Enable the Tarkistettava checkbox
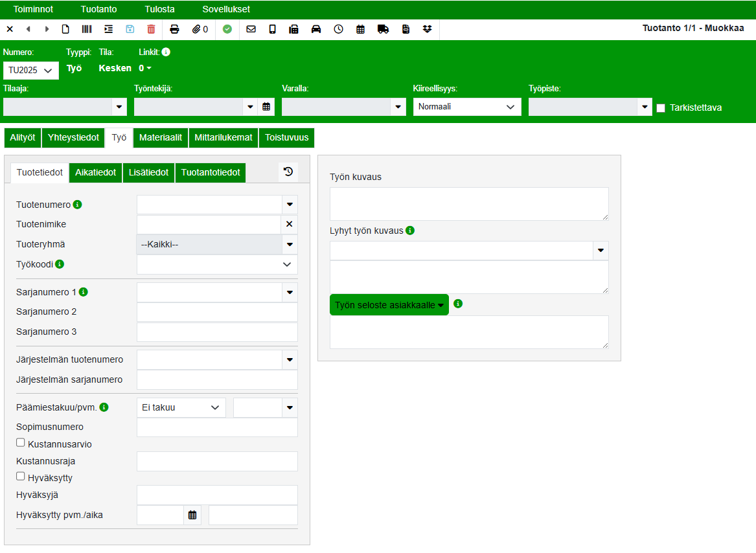The height and width of the screenshot is (553, 756). [x=661, y=108]
